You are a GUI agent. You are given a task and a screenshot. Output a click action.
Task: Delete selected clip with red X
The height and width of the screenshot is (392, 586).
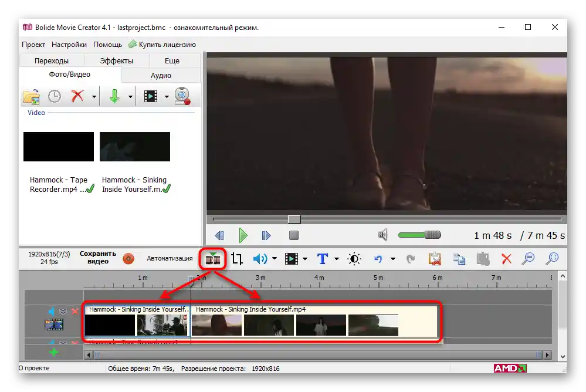(506, 258)
